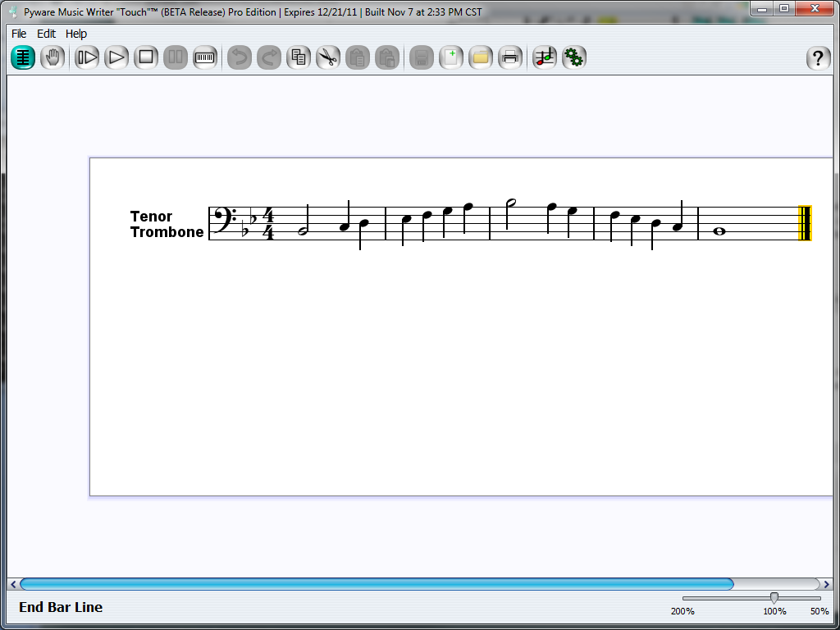Image resolution: width=840 pixels, height=630 pixels.
Task: Open the green gears settings
Action: (x=574, y=57)
